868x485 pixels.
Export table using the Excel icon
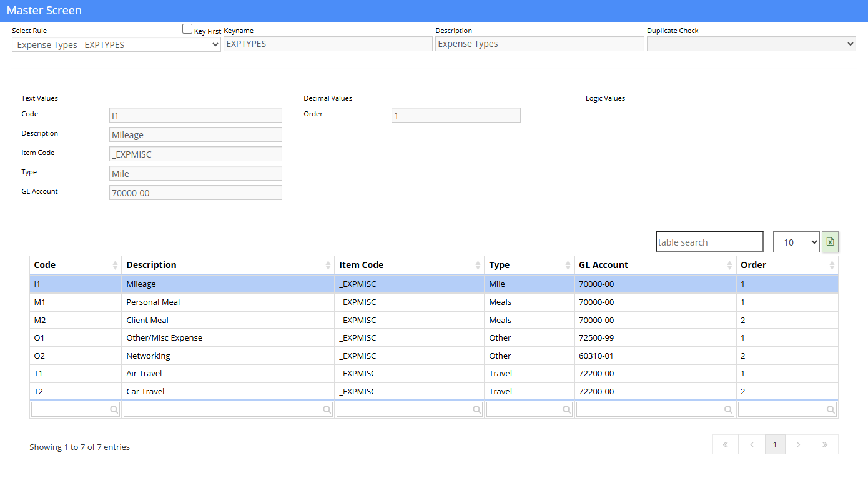[830, 242]
